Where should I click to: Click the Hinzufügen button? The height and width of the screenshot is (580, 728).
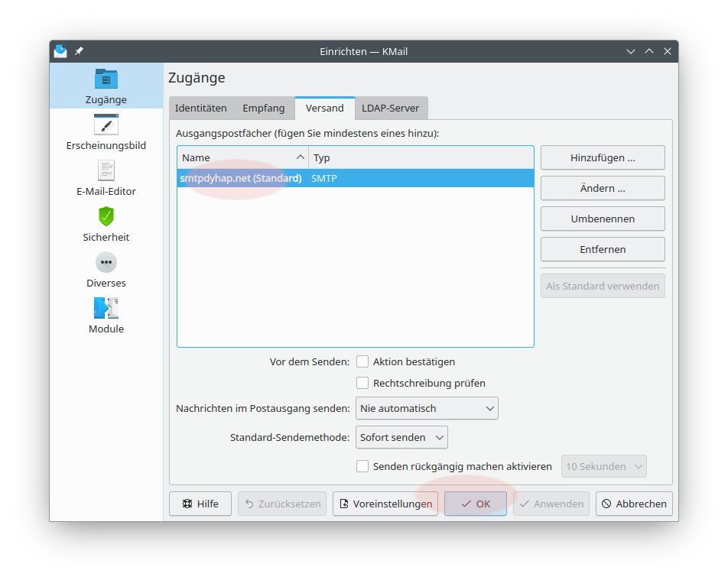click(x=603, y=157)
